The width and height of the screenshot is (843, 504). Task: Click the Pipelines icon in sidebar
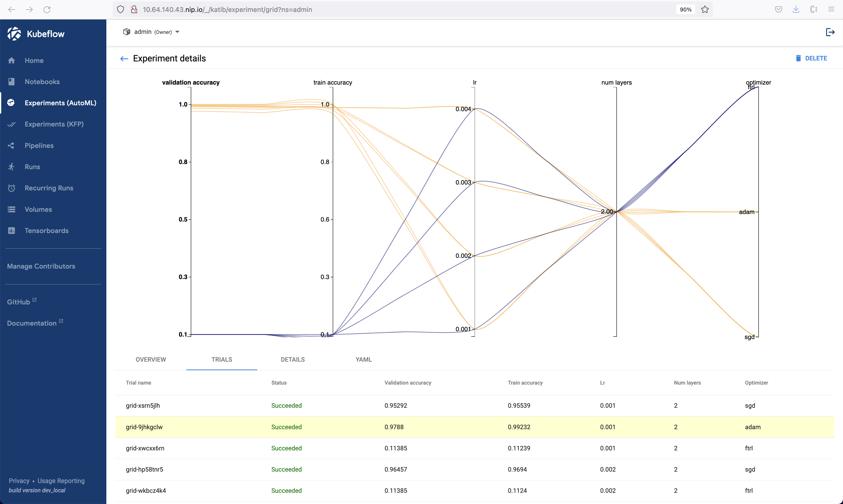(x=11, y=146)
